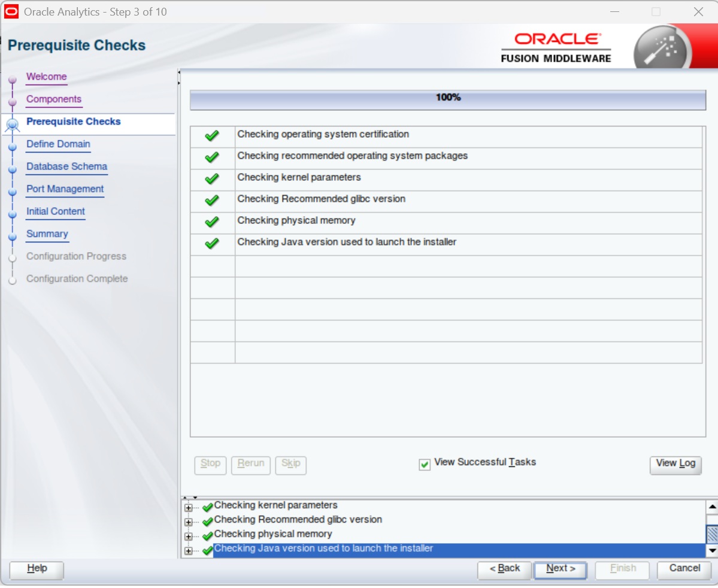Open the Define Domain step

point(58,144)
